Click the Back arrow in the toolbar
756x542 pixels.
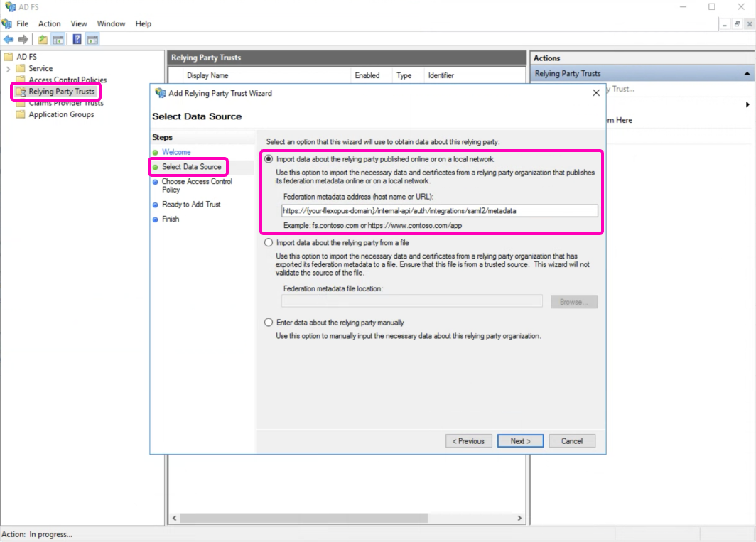[9, 40]
